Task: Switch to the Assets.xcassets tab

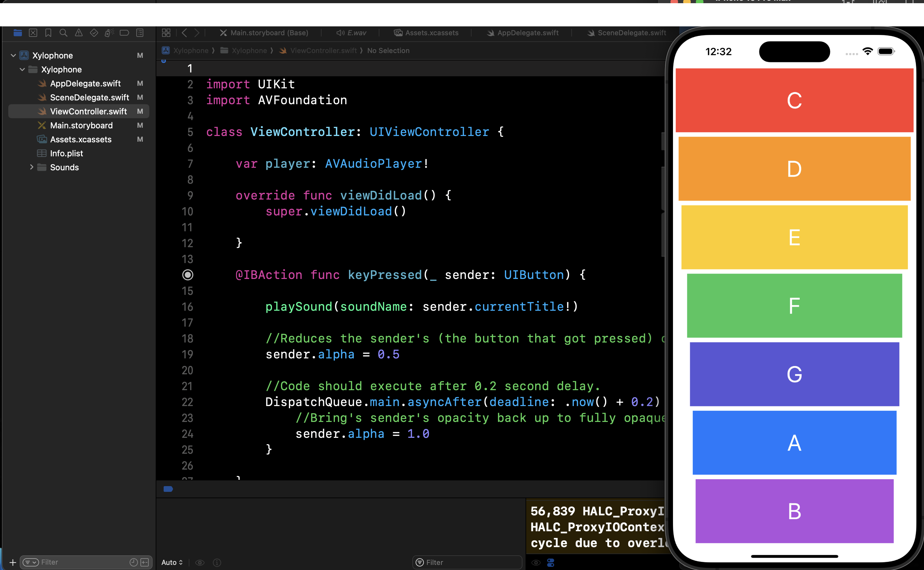Action: [431, 33]
